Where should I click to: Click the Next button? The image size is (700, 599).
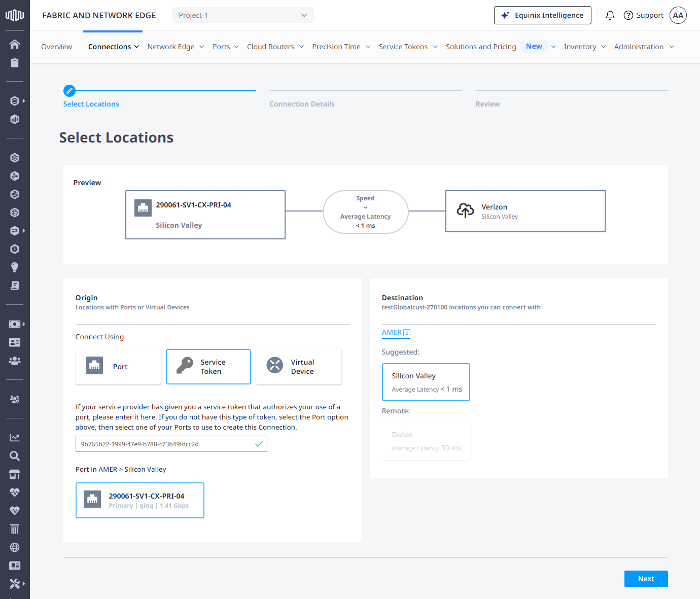[x=646, y=579]
